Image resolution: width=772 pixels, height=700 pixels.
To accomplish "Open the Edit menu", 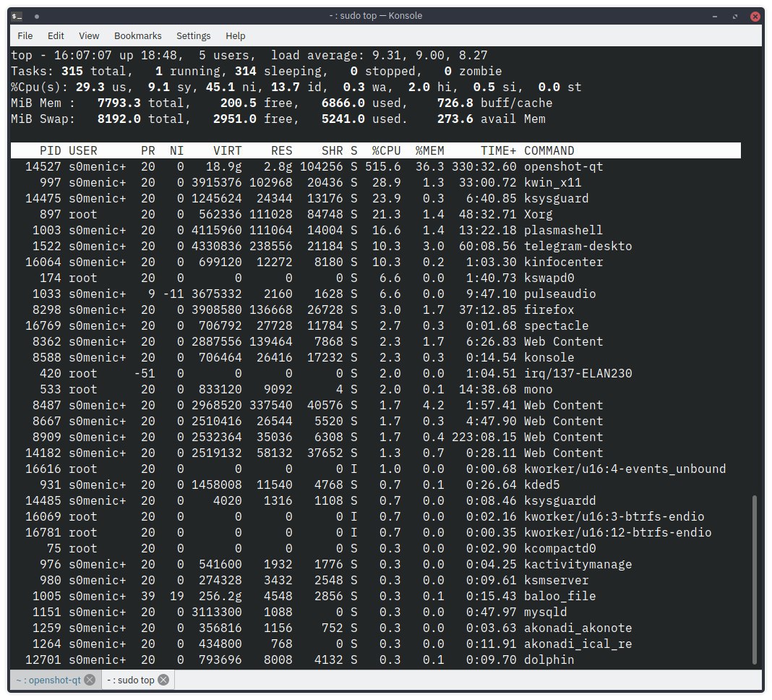I will click(x=56, y=36).
